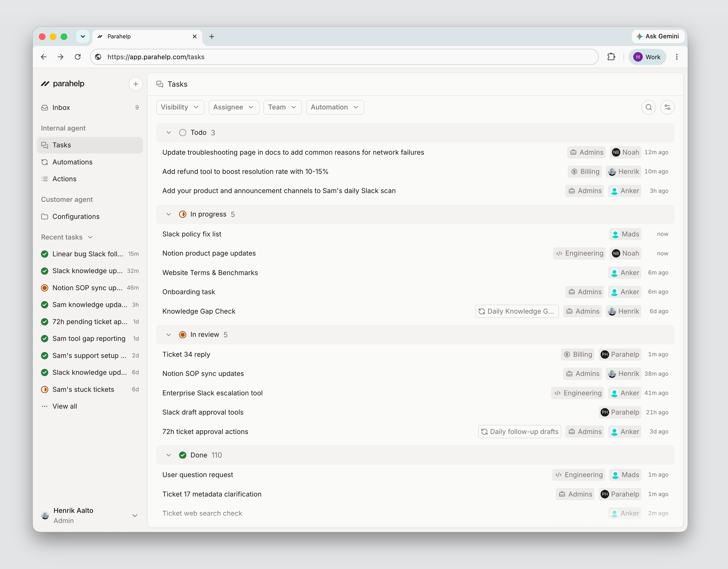Open the browser tab list dropdown

click(x=83, y=37)
